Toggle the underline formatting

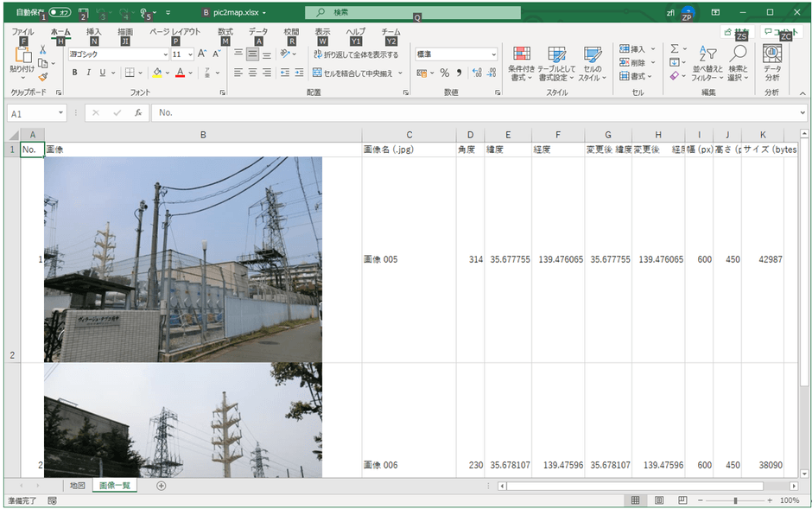(101, 73)
